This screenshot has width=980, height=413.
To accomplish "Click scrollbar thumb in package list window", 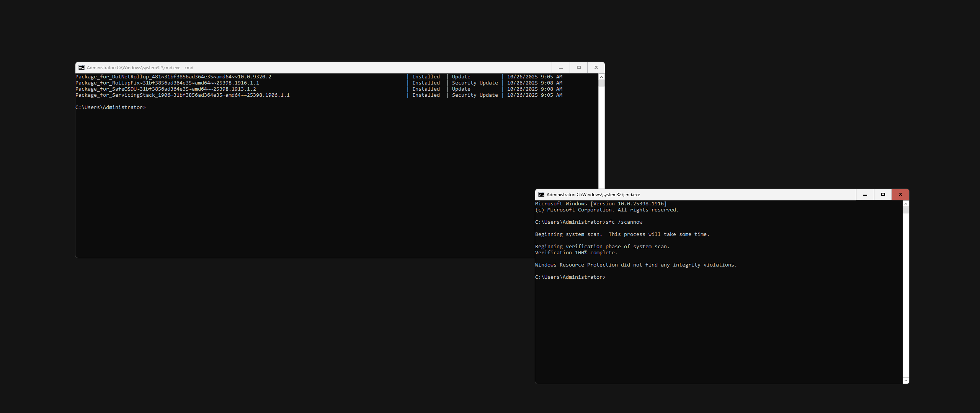I will tap(601, 83).
